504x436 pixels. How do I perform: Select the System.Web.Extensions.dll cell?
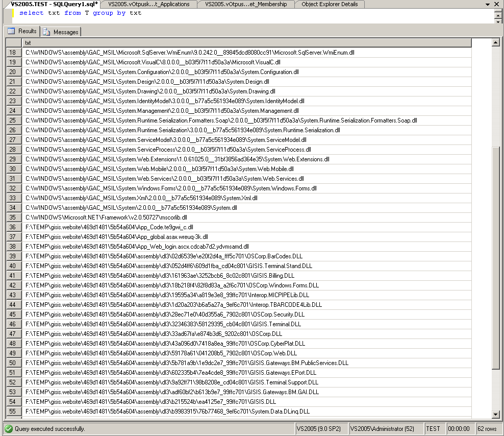(x=246, y=159)
